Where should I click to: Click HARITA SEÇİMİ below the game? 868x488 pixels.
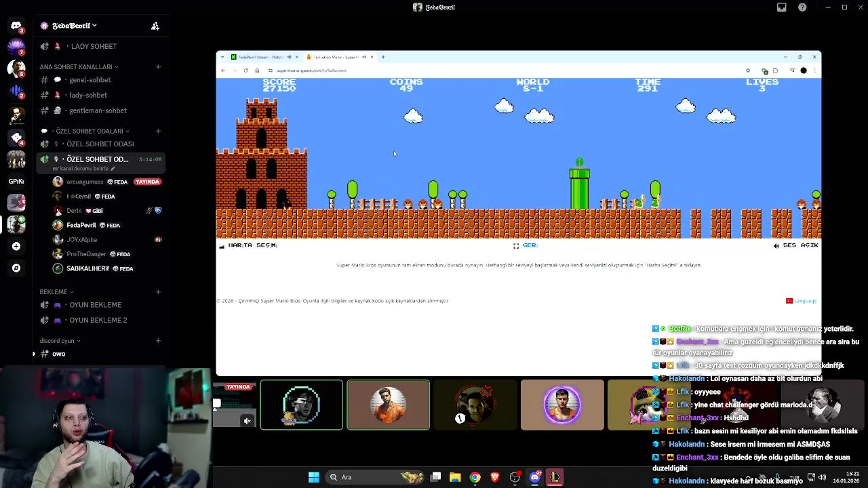tap(248, 245)
